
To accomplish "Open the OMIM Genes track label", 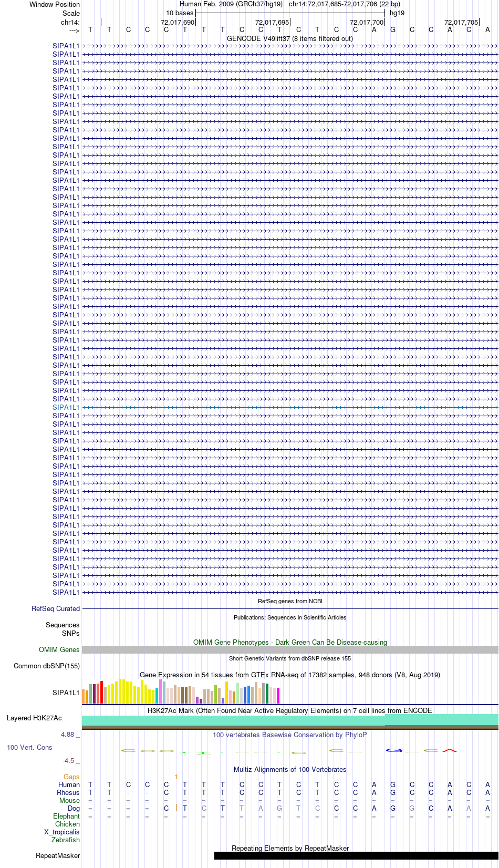I will pyautogui.click(x=59, y=649).
